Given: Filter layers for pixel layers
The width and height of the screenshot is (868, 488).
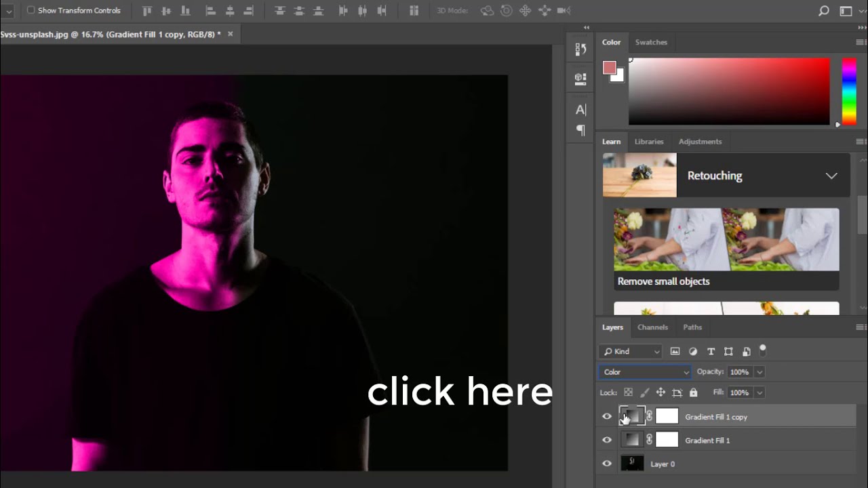Looking at the screenshot, I should coord(675,351).
